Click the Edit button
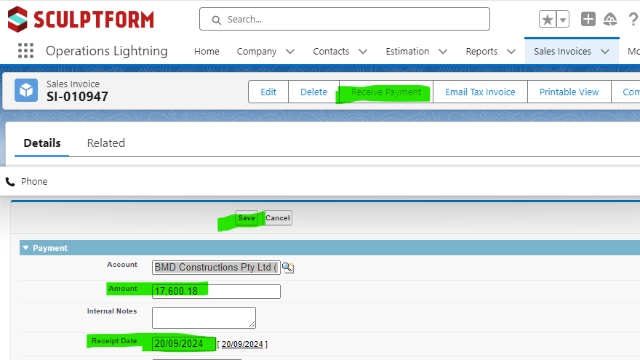The height and width of the screenshot is (360, 640). [268, 92]
